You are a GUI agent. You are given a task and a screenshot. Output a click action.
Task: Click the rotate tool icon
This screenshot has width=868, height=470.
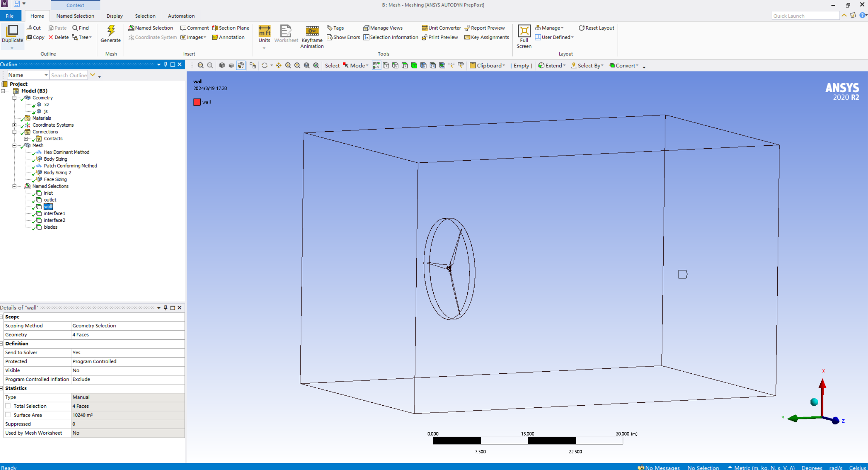264,65
